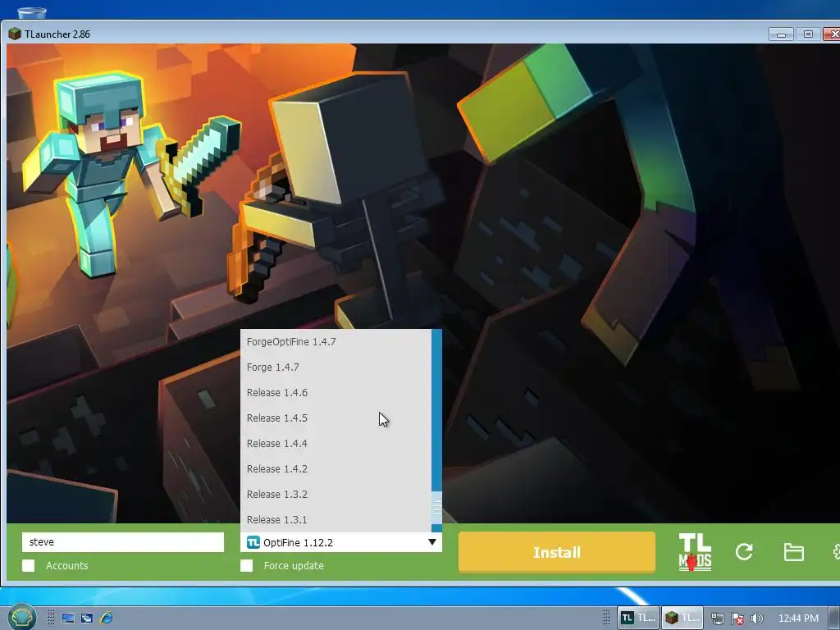840x630 pixels.
Task: Minimize the TLauncher window
Action: 781,34
